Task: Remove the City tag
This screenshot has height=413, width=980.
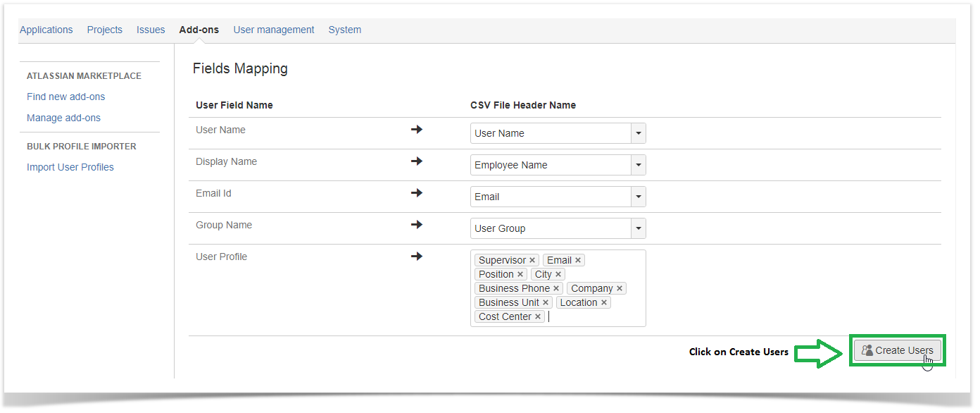Action: (x=558, y=275)
